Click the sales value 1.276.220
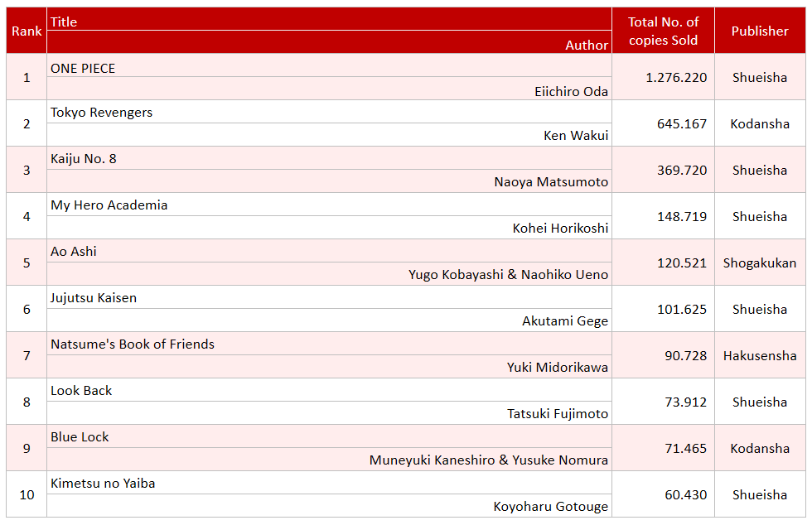Image resolution: width=812 pixels, height=525 pixels. pos(676,78)
